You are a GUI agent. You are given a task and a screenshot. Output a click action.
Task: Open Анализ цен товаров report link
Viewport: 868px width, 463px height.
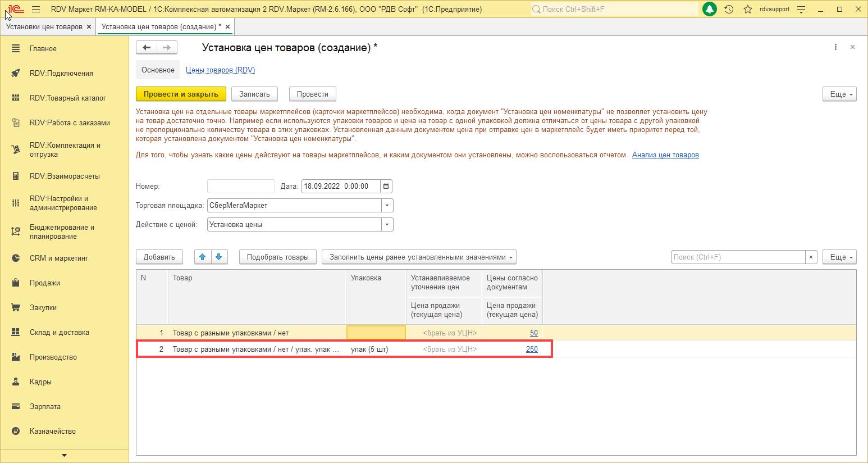(x=665, y=155)
